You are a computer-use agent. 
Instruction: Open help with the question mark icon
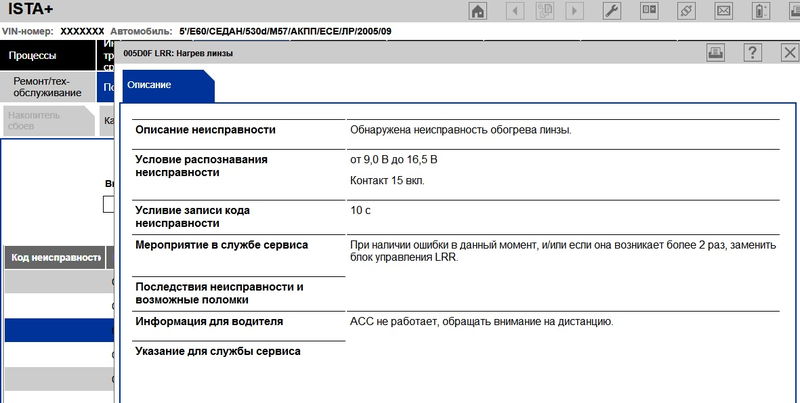point(754,53)
